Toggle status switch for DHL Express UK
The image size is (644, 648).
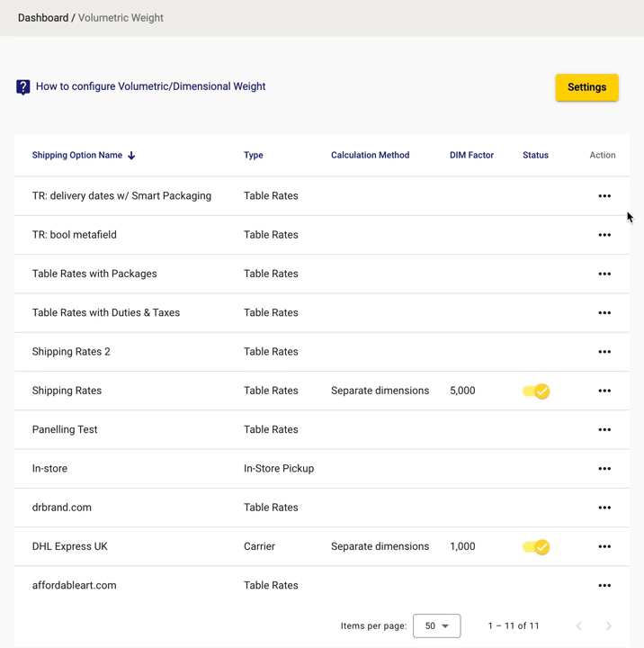[536, 547]
